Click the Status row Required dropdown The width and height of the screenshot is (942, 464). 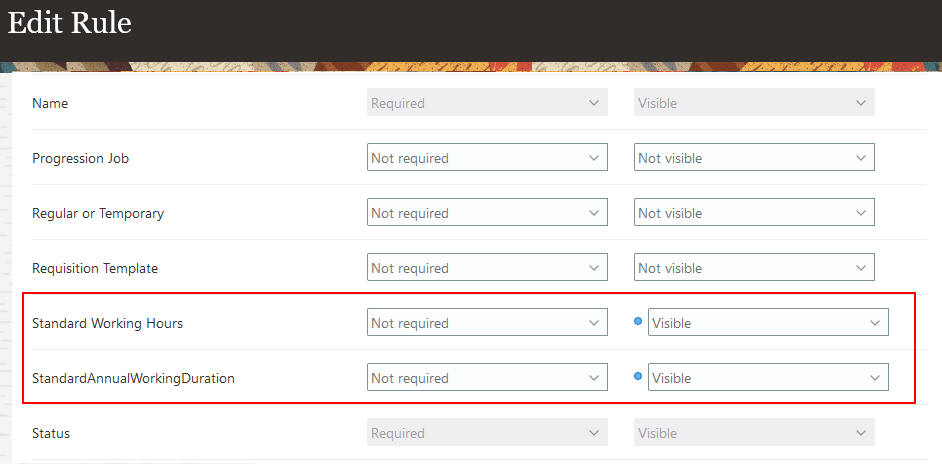tap(487, 433)
